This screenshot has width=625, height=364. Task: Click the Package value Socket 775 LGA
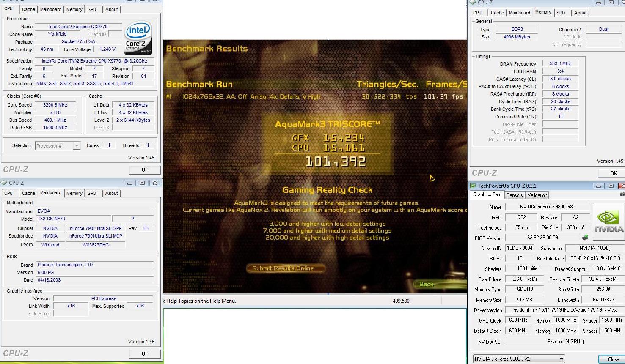coord(78,42)
